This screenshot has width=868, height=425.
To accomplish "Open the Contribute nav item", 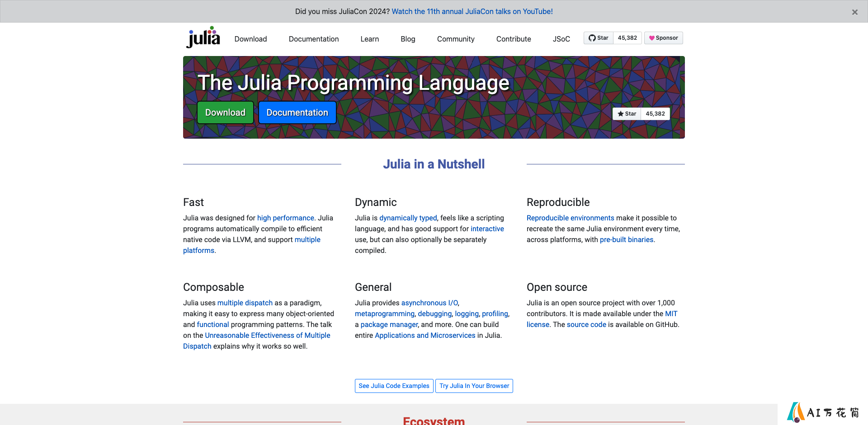I will pyautogui.click(x=514, y=39).
